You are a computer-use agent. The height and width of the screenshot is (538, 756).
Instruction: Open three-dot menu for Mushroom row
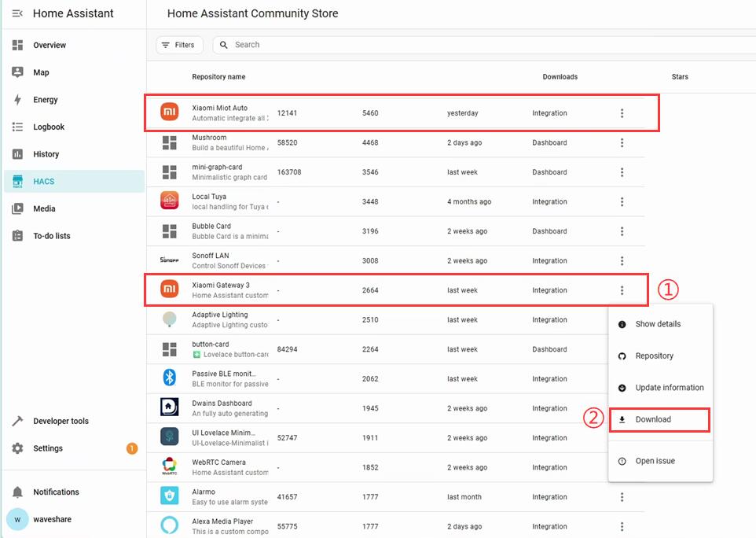pos(622,143)
